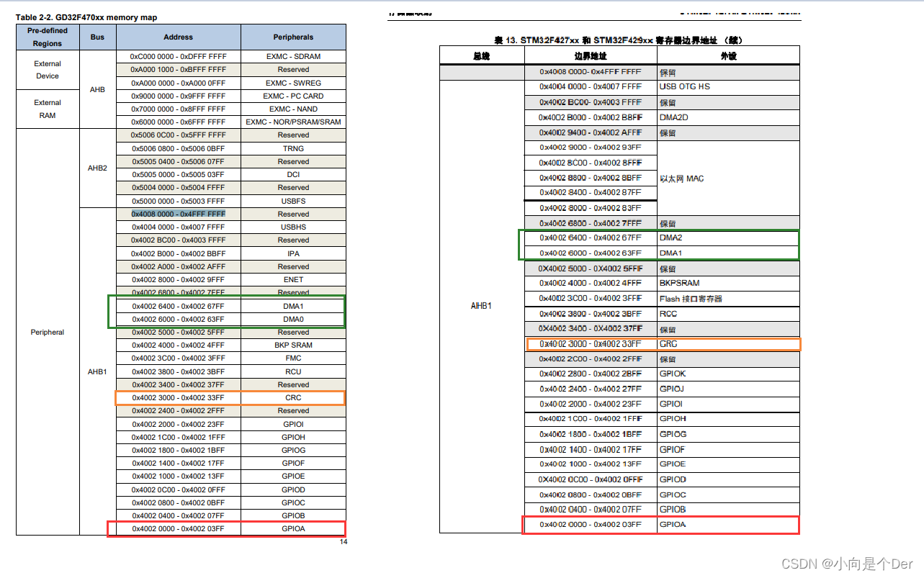Select the 'USBHS' peripheral cell

293,227
